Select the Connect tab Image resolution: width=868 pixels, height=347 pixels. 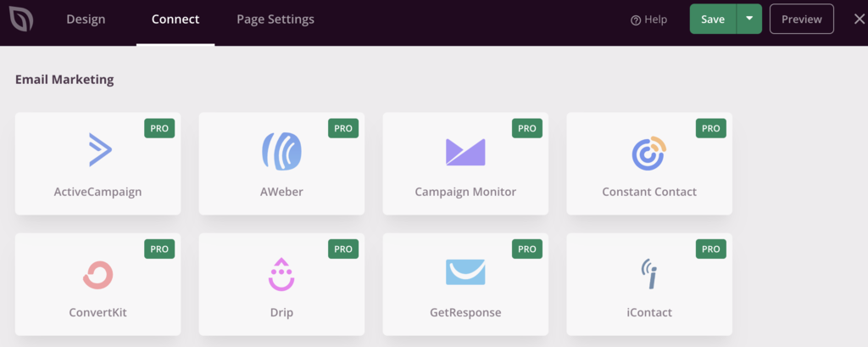point(175,19)
